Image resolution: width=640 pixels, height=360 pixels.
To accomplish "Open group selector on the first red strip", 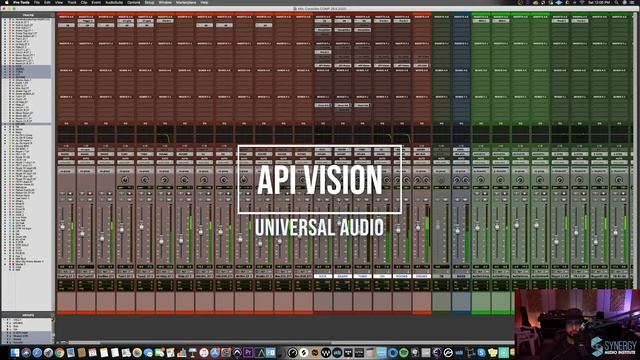I will pos(66,171).
